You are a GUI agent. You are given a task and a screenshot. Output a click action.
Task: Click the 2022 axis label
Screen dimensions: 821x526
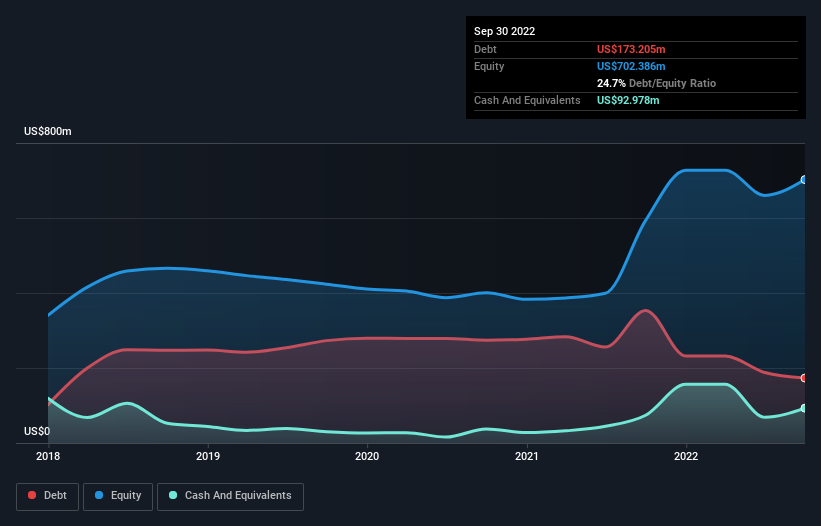coord(686,456)
